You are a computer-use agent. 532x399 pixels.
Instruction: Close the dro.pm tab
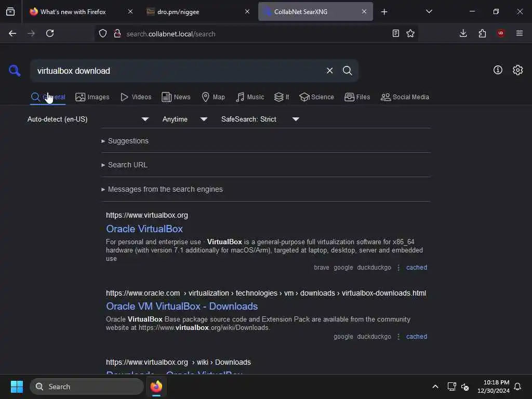pyautogui.click(x=247, y=11)
